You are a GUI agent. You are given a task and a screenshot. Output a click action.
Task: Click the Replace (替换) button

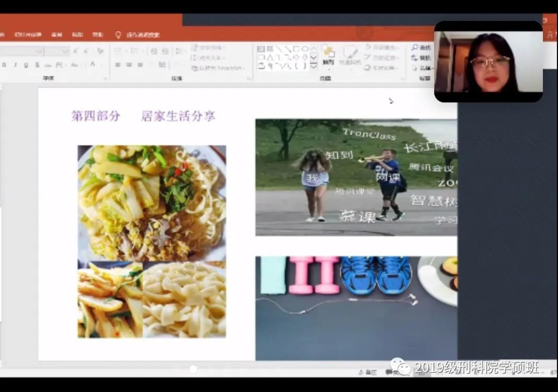[x=421, y=58]
